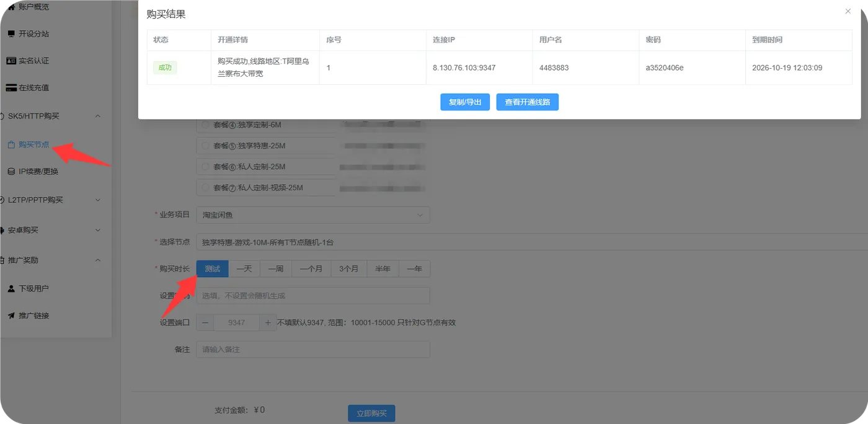Click the IP续费/更换 database icon
The image size is (868, 424).
[11, 171]
